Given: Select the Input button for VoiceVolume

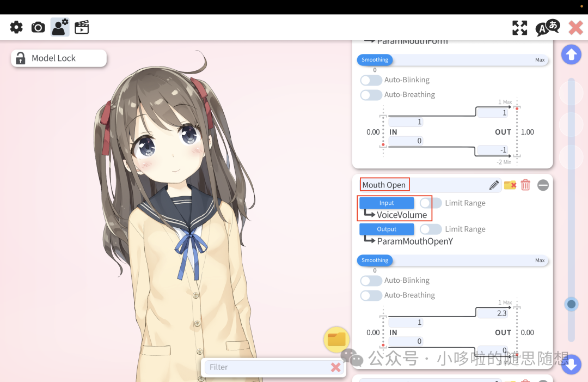Looking at the screenshot, I should pos(387,203).
